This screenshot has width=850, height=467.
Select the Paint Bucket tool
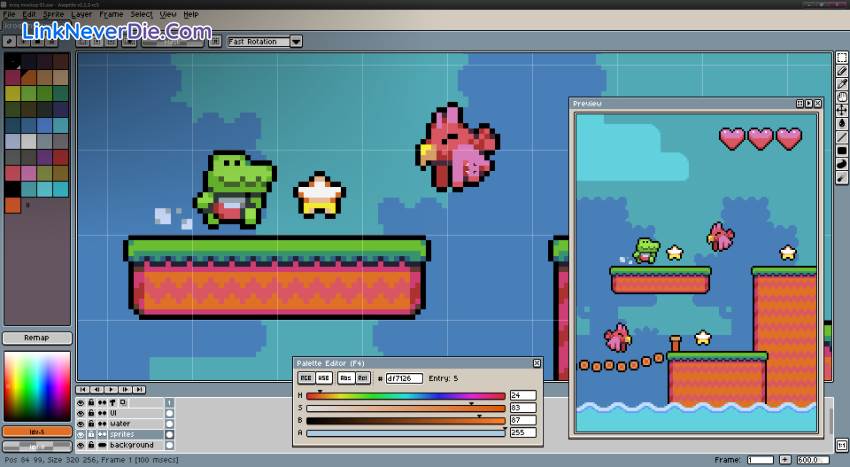841,123
